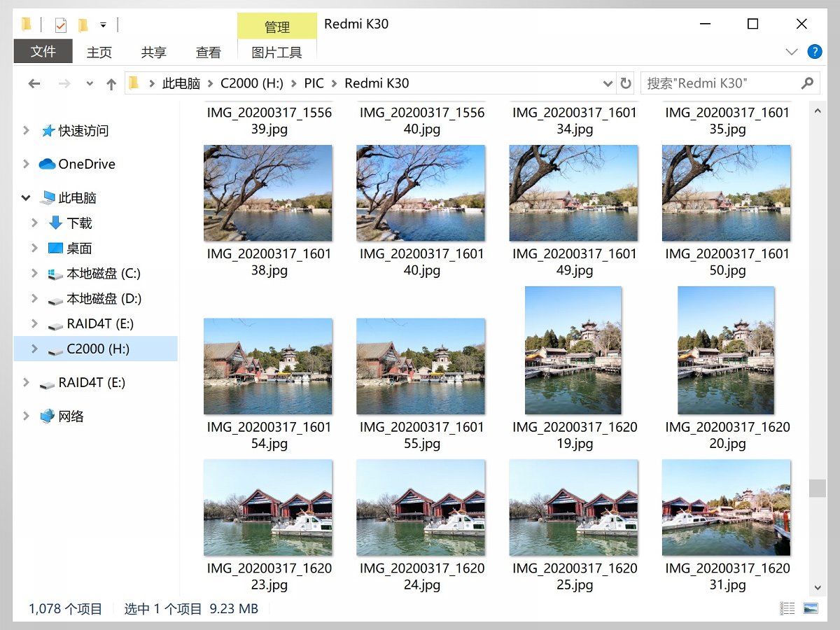
Task: Switch to details view via status bar icon
Action: [x=787, y=608]
